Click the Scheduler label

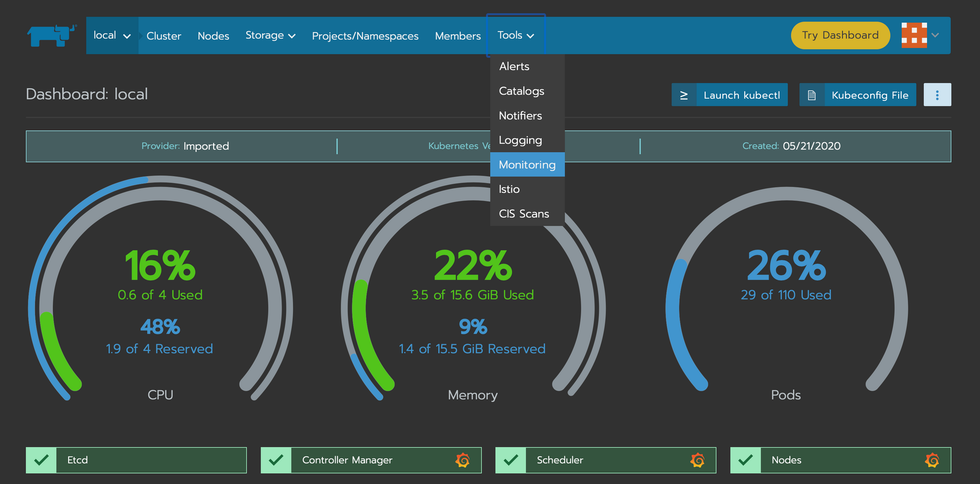pyautogui.click(x=560, y=460)
